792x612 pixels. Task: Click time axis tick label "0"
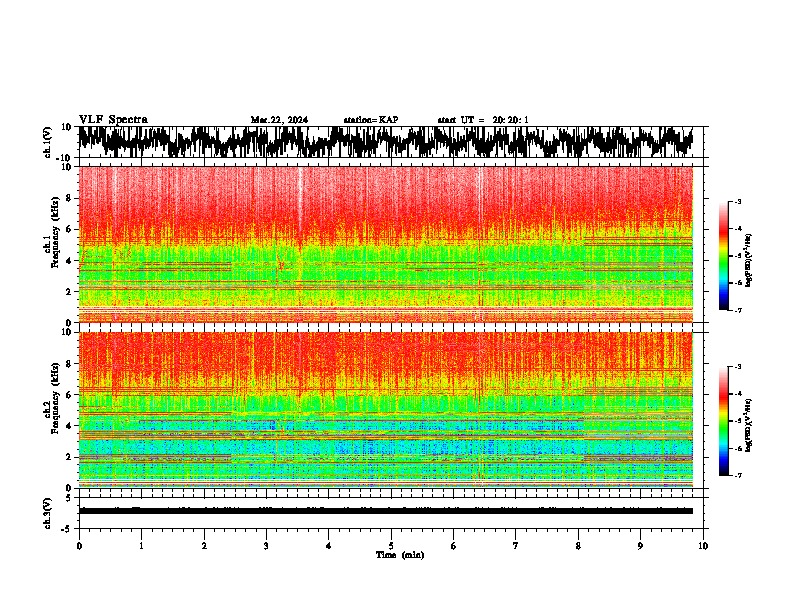(79, 546)
